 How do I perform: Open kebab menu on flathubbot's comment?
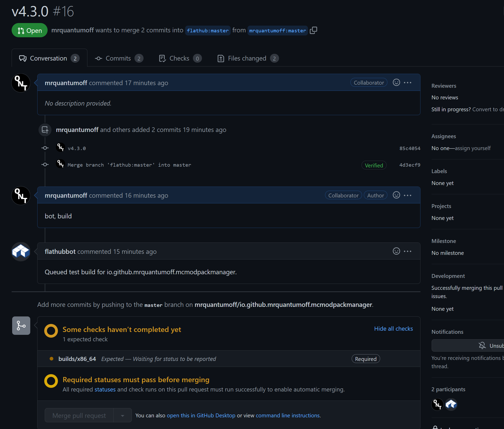[x=408, y=251]
